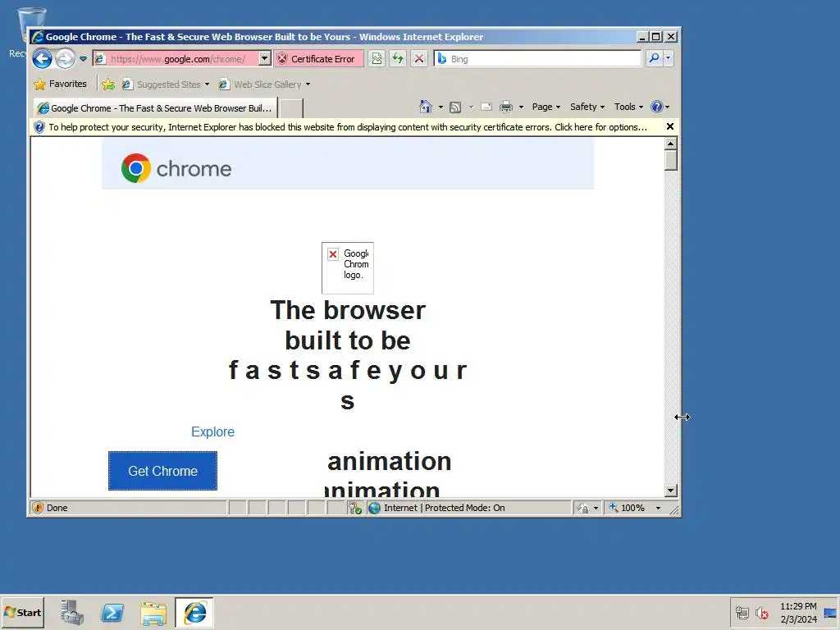The image size is (840, 630).
Task: Click the Explore link
Action: pyautogui.click(x=212, y=431)
